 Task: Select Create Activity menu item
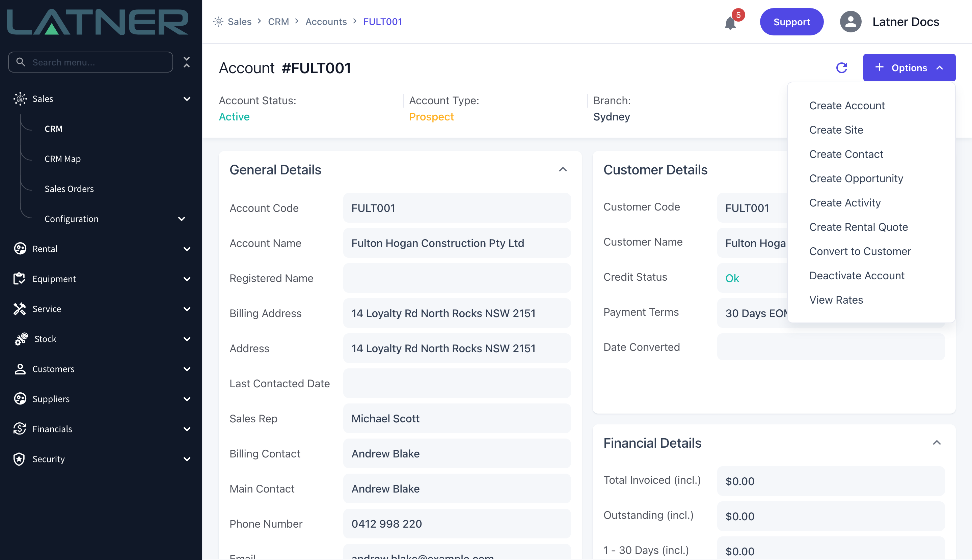tap(845, 202)
